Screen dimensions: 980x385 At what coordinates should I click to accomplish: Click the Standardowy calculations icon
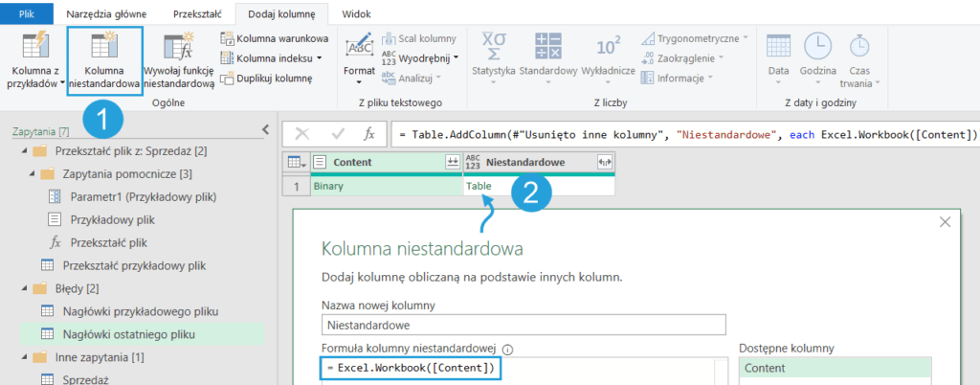548,46
